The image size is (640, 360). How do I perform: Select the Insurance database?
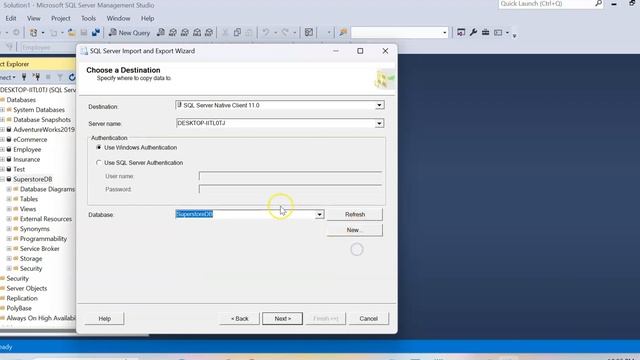[27, 159]
